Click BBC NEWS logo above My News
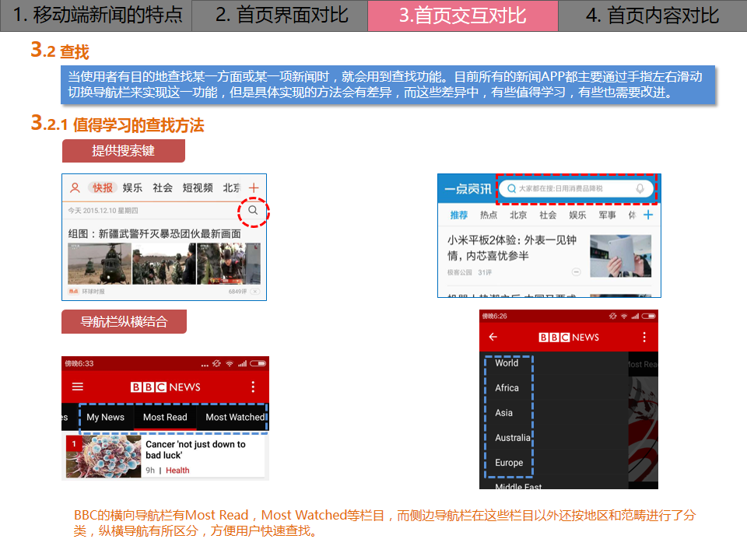The width and height of the screenshot is (747, 560). pyautogui.click(x=165, y=387)
